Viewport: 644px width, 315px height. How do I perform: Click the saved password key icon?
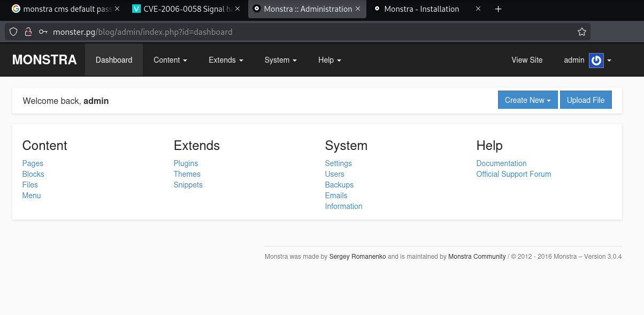tap(43, 32)
